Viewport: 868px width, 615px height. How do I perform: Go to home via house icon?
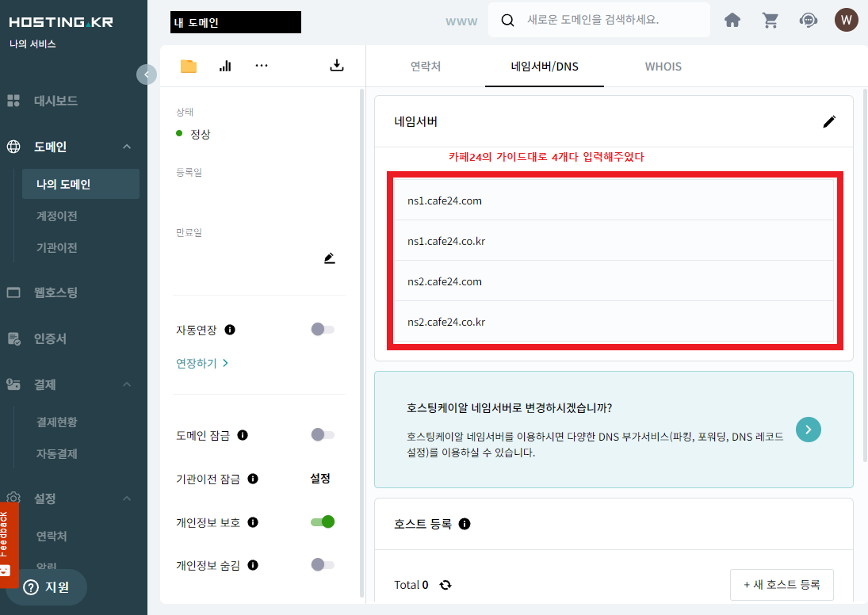click(732, 21)
